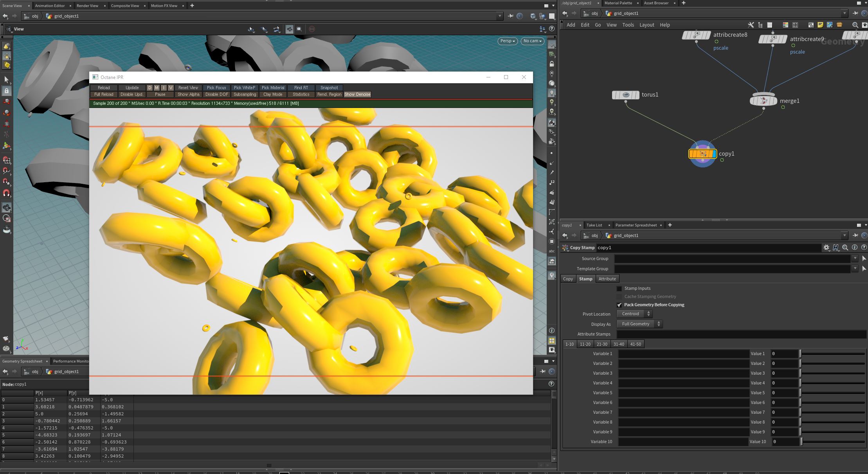Toggle the secure selection lock icon
868x474 pixels.
click(7, 91)
